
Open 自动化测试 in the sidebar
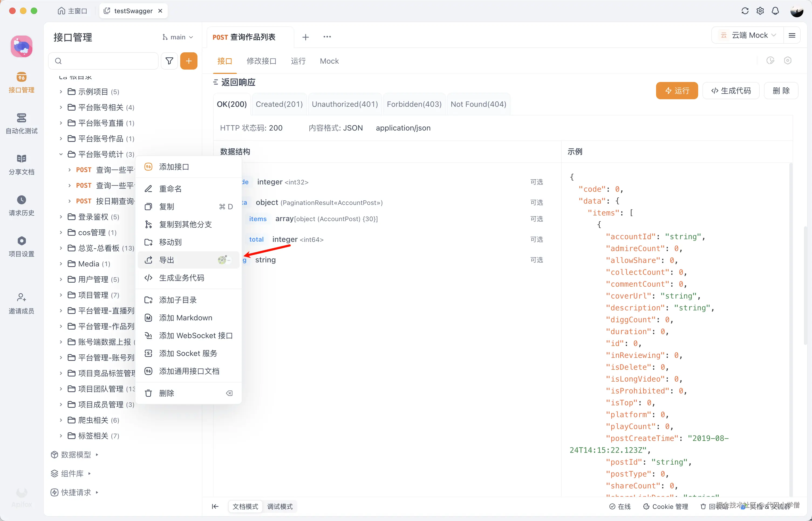click(x=21, y=124)
